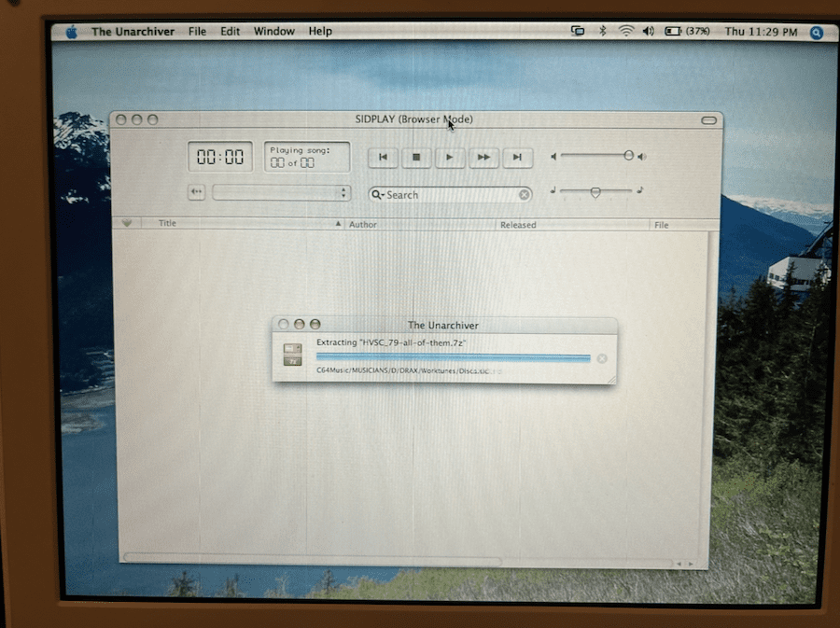This screenshot has height=628, width=840.
Task: Clear the search field
Action: click(x=525, y=195)
